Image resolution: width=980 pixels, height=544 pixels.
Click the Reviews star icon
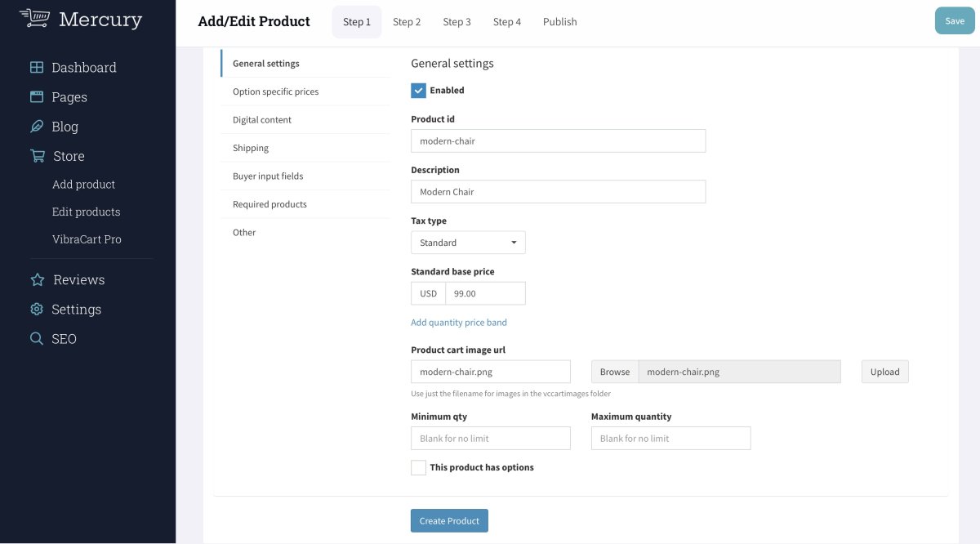(37, 280)
